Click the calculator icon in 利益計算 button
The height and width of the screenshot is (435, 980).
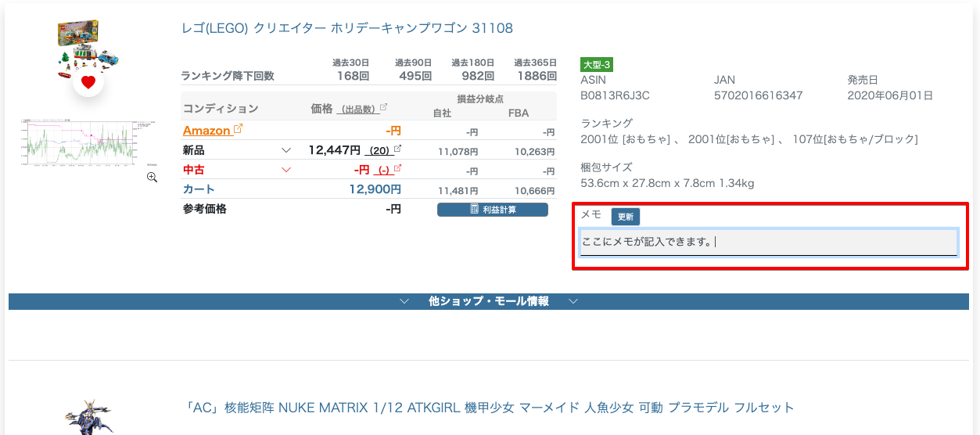(474, 209)
